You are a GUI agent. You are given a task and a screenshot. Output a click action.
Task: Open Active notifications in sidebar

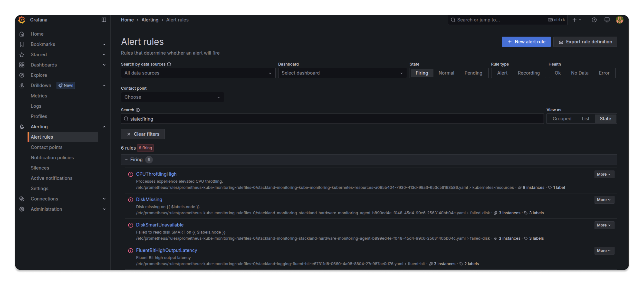click(52, 178)
